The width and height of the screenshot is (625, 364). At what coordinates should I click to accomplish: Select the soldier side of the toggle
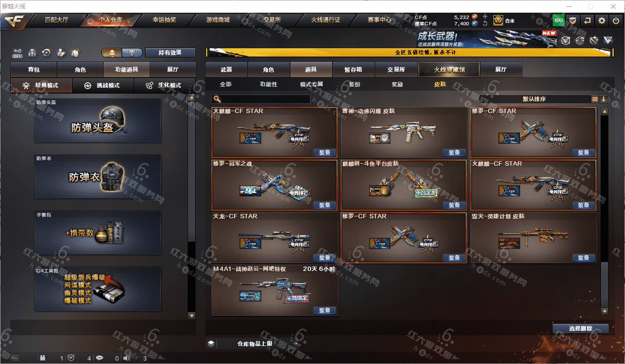112,52
